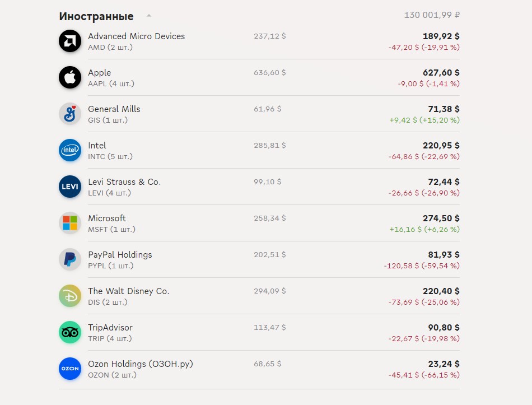Click Intel loss figure -64,86 $
Image resolution: width=532 pixels, height=405 pixels.
[x=404, y=156]
